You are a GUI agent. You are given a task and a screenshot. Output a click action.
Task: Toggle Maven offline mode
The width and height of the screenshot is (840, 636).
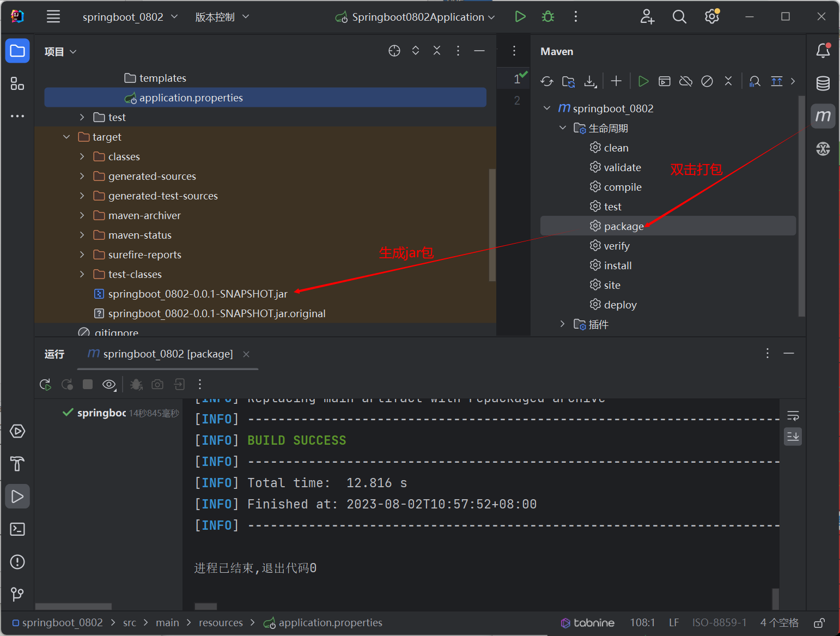(x=685, y=81)
